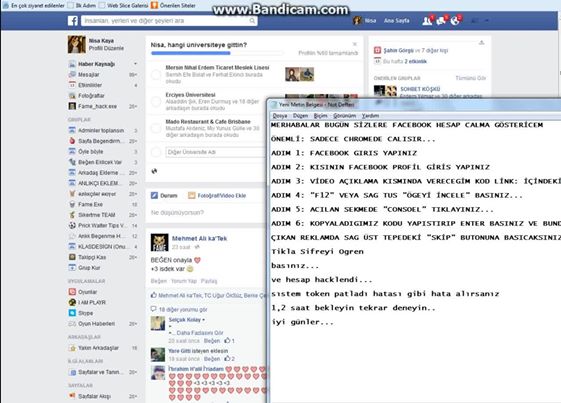Click Ana Sayfa link

396,21
